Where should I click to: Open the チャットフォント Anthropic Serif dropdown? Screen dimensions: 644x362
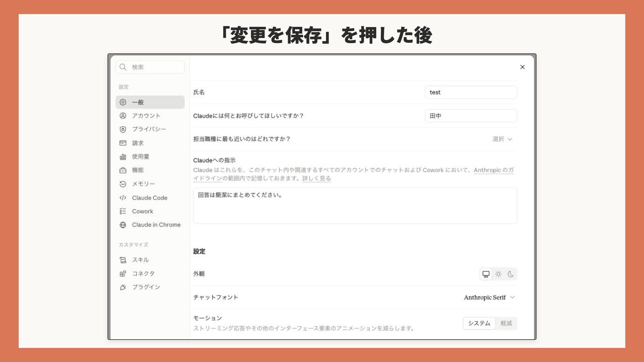tap(489, 297)
